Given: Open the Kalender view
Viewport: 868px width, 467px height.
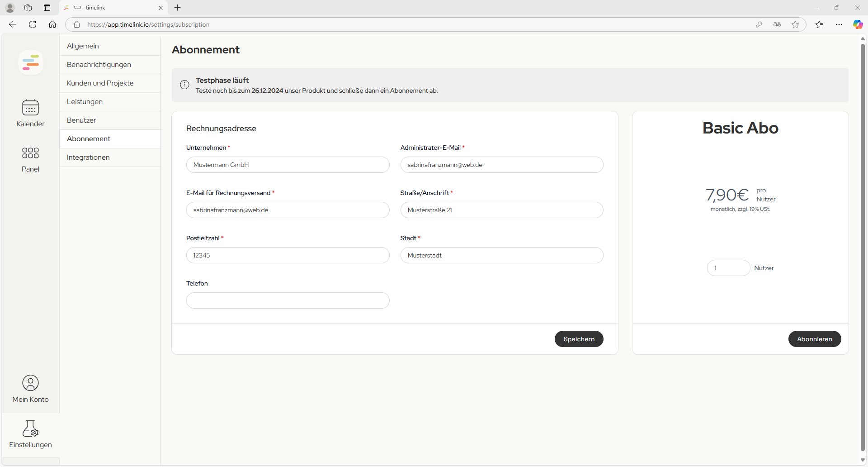Looking at the screenshot, I should (30, 113).
